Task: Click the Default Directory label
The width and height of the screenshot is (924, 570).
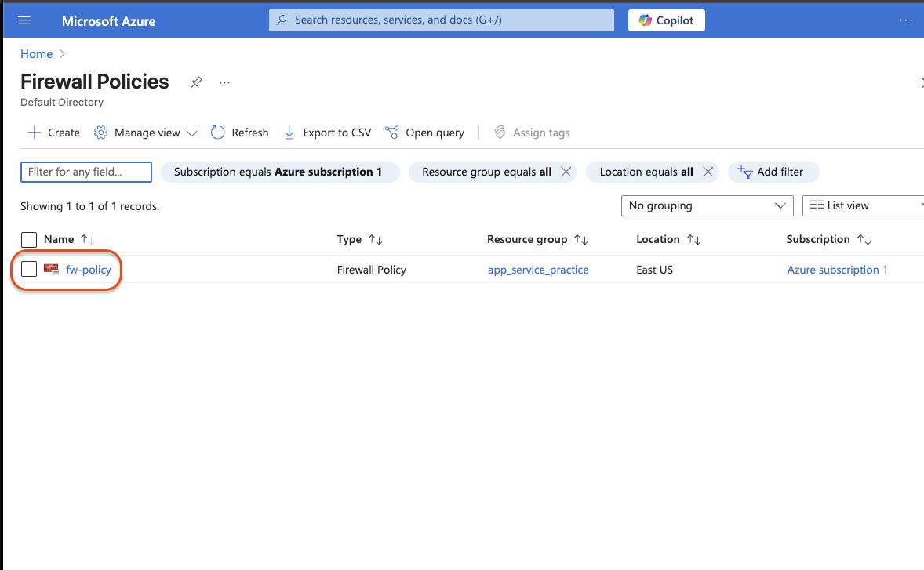Action: (62, 103)
